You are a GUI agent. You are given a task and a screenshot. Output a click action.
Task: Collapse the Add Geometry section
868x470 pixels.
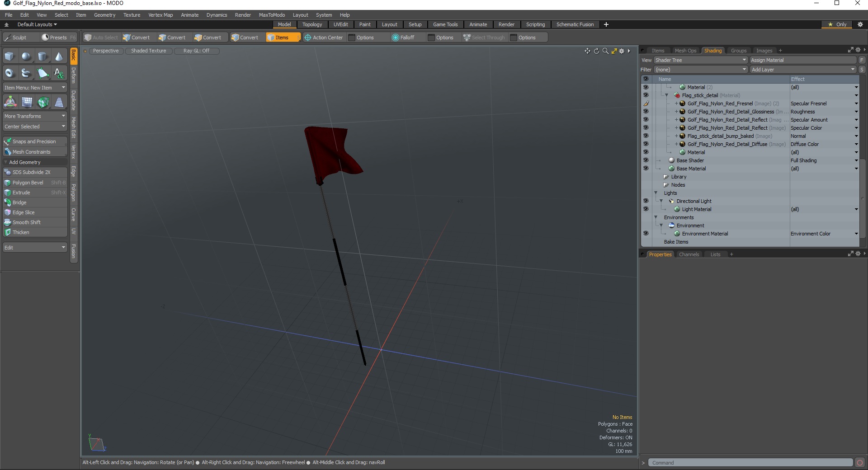click(x=5, y=162)
